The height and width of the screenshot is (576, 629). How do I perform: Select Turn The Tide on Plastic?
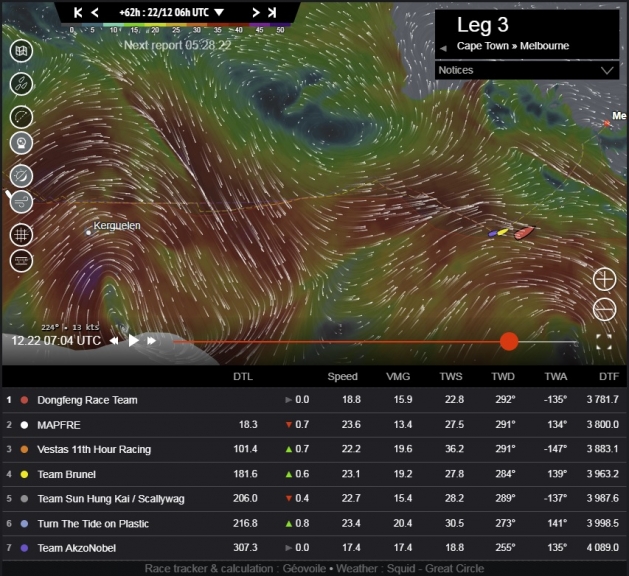pos(314,523)
